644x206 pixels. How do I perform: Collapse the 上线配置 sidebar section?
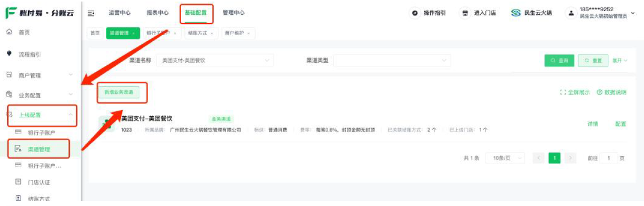tap(70, 115)
